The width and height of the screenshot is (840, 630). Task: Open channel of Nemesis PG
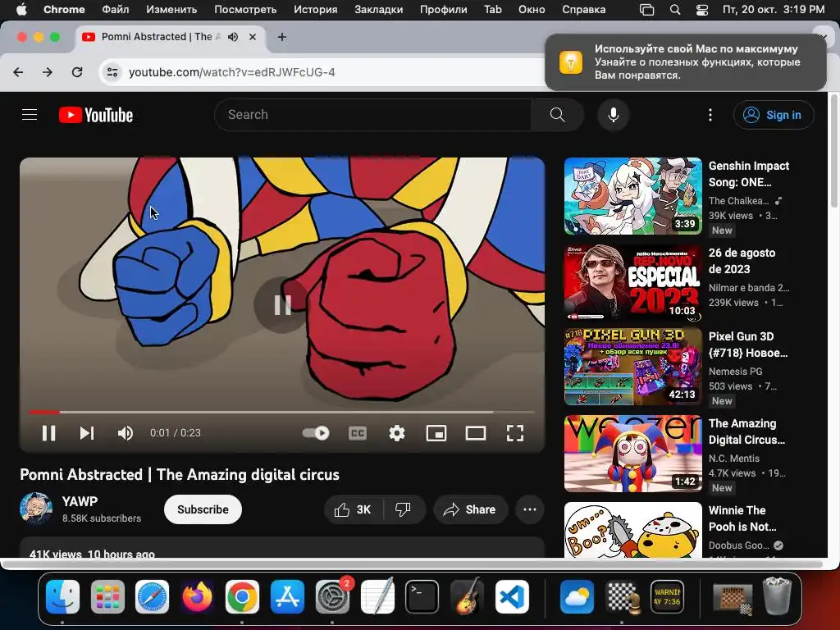pos(735,372)
